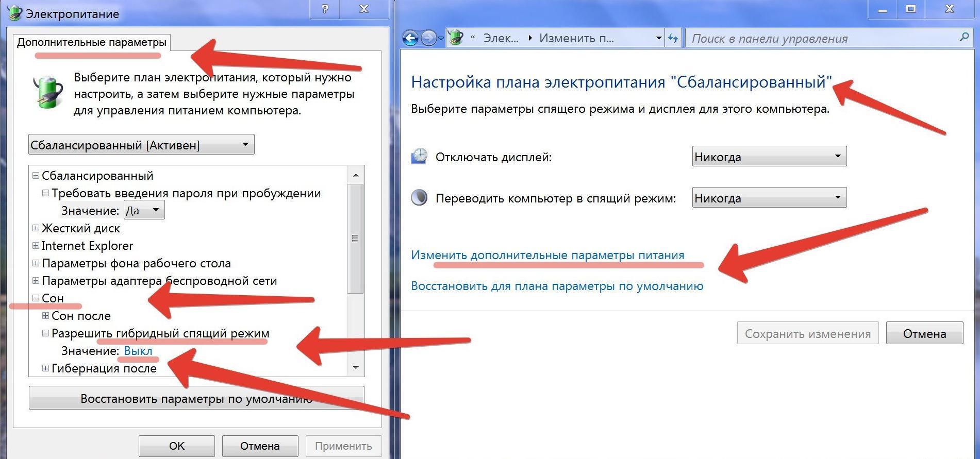Open the Значение: Да dropdown
Viewport: 980px width, 459px height.
(144, 210)
